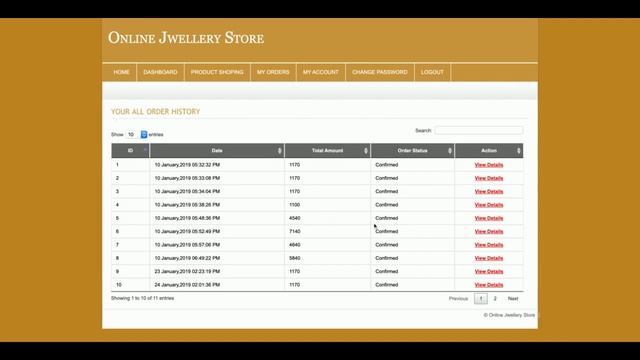
Task: Open the Show entries dropdown
Action: (137, 134)
